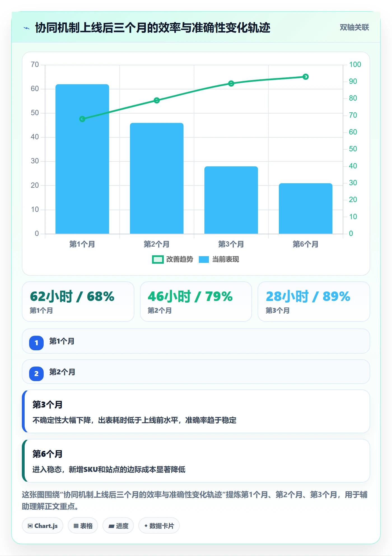Click the 数据卡片 tag
Screen dimensions: 392x556
[x=159, y=526]
